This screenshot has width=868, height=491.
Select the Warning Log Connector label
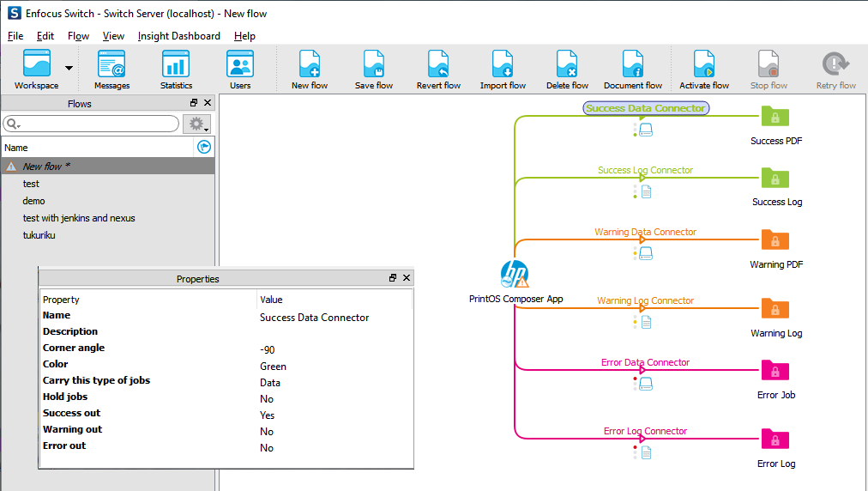646,300
